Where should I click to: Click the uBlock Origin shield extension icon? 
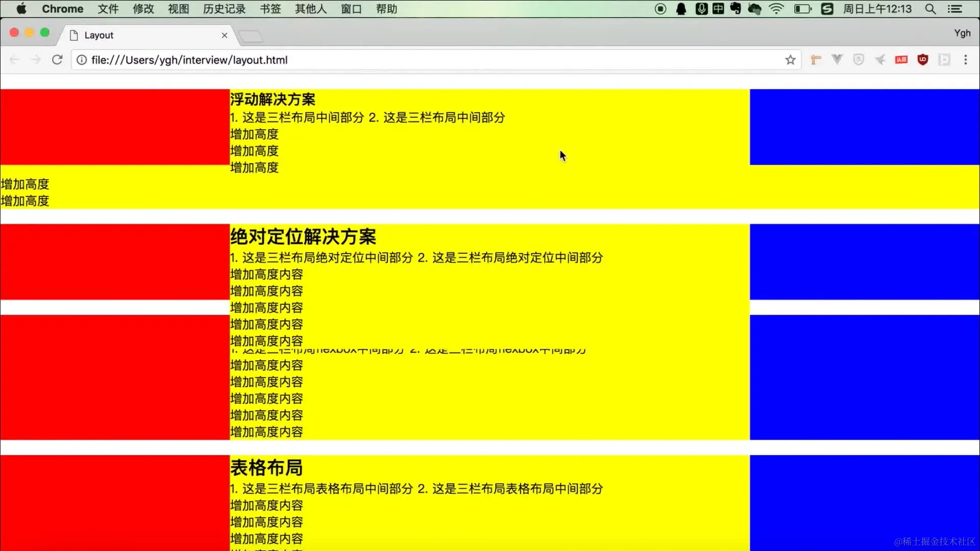coord(922,60)
